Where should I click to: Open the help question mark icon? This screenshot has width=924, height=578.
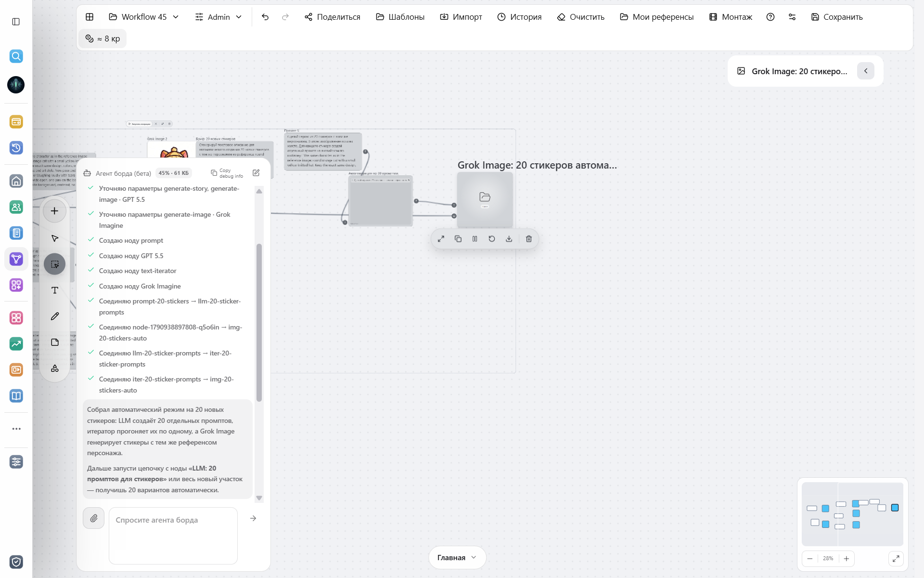770,17
